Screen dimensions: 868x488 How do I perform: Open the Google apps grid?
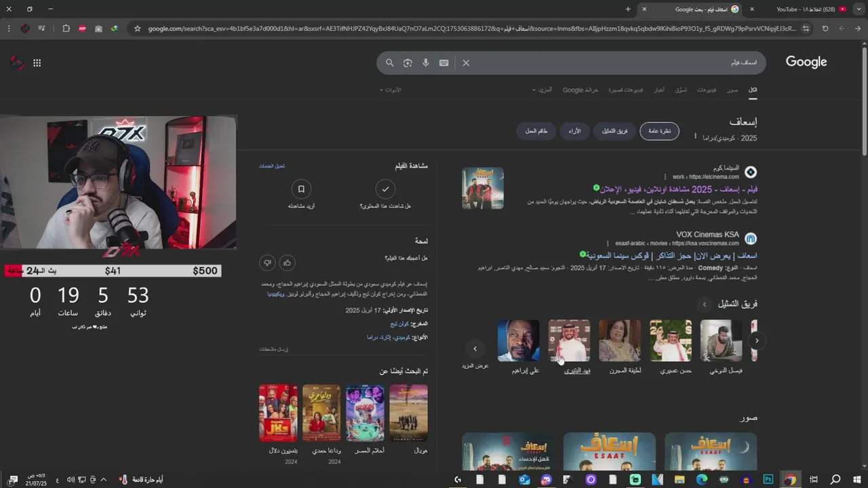click(x=37, y=63)
